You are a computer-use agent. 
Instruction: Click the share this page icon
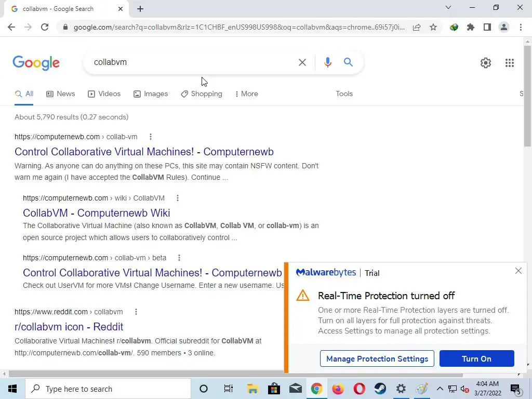pyautogui.click(x=417, y=27)
